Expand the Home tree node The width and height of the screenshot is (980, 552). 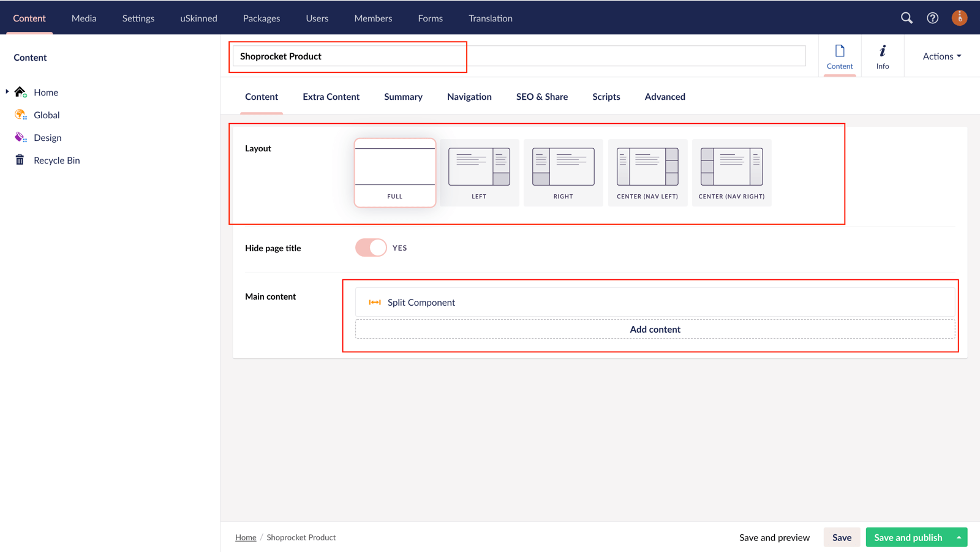[6, 92]
